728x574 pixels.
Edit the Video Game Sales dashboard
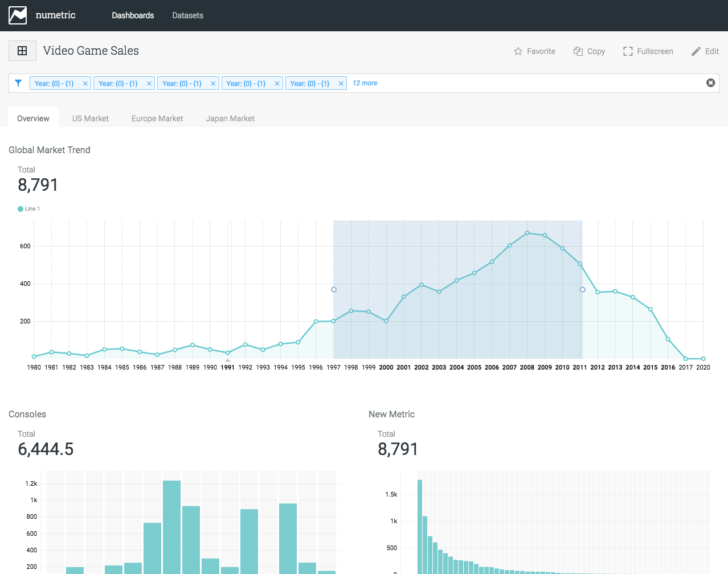[x=705, y=51]
